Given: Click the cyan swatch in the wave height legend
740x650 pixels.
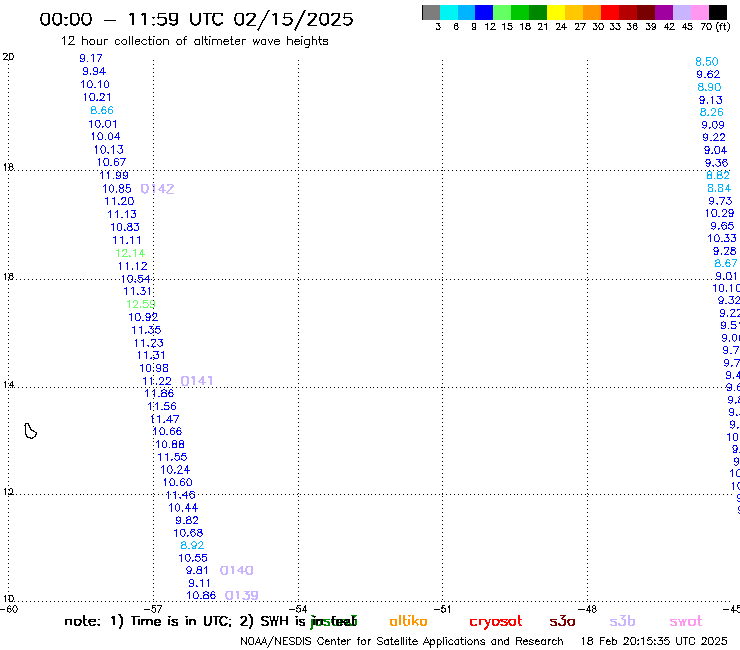Looking at the screenshot, I should coord(448,12).
